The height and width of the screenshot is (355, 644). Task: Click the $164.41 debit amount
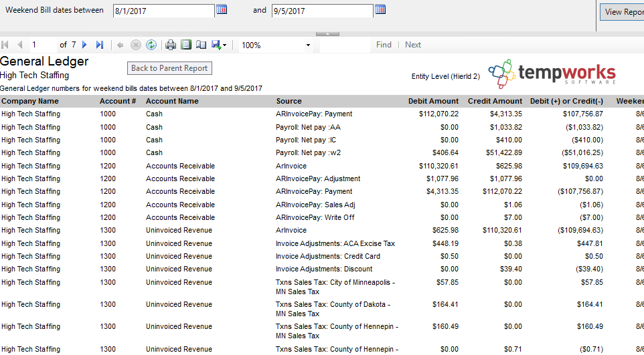click(445, 304)
